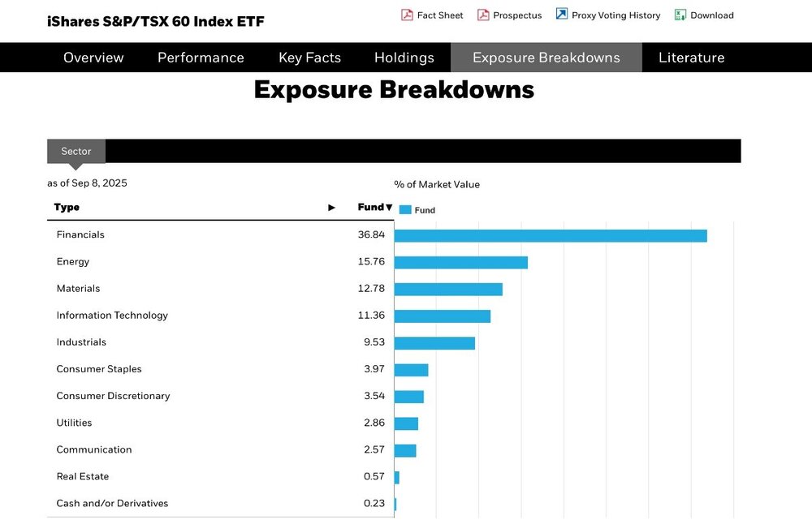Open the Proxy Voting History link

615,15
